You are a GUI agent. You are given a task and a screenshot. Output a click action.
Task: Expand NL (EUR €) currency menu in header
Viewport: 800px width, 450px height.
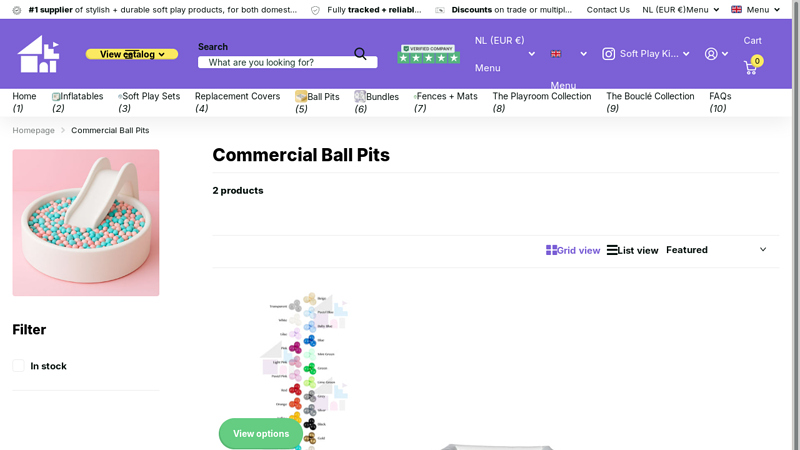coord(505,54)
